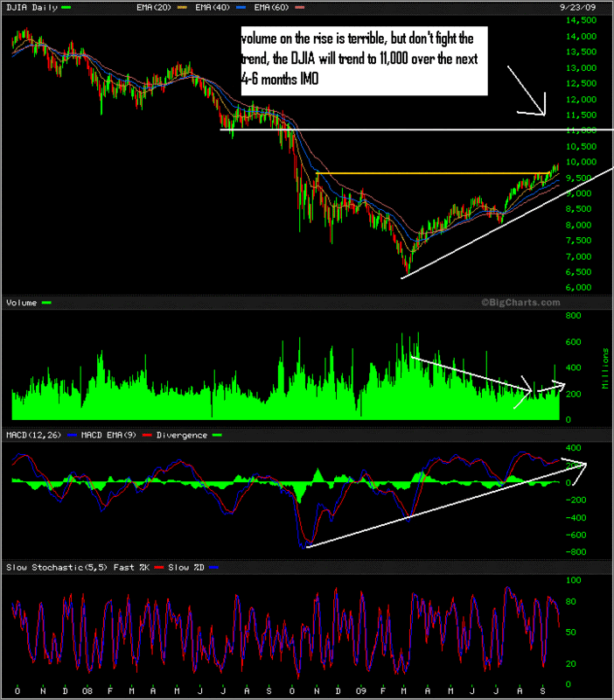Click the 20 stochastic axis label
This screenshot has width=614, height=700.
click(x=571, y=664)
